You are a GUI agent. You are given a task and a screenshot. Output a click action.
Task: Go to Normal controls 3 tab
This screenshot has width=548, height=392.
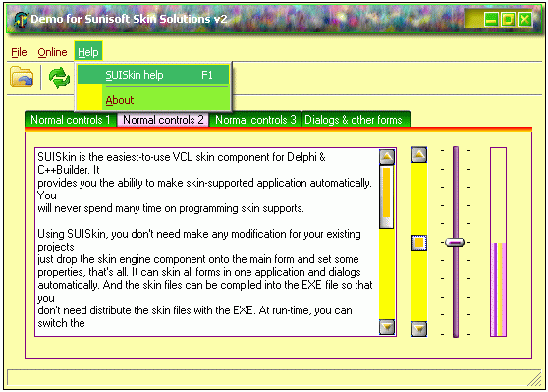(x=255, y=120)
